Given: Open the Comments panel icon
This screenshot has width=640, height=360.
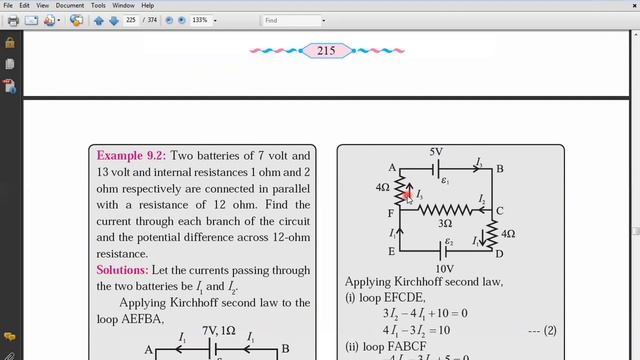Looking at the screenshot, I should pyautogui.click(x=10, y=337).
